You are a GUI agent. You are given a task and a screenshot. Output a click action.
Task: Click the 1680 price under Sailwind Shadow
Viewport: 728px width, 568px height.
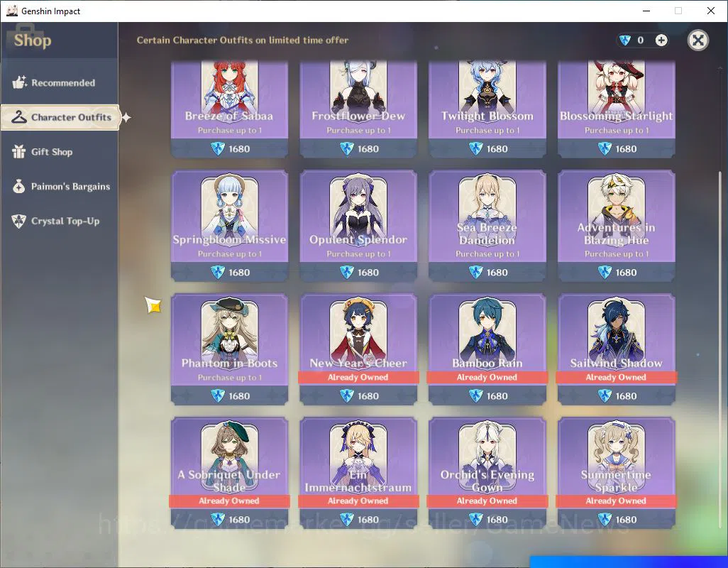click(x=616, y=395)
